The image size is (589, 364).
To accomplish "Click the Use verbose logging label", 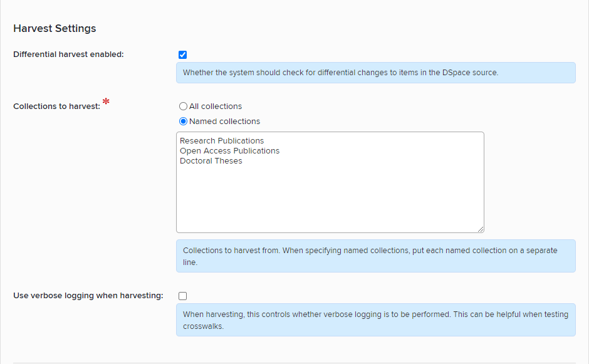I will coord(88,296).
